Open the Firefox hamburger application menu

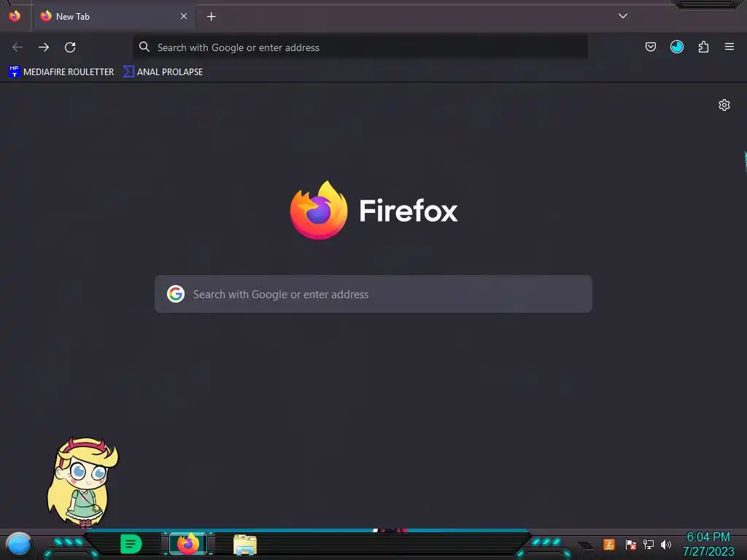[729, 47]
